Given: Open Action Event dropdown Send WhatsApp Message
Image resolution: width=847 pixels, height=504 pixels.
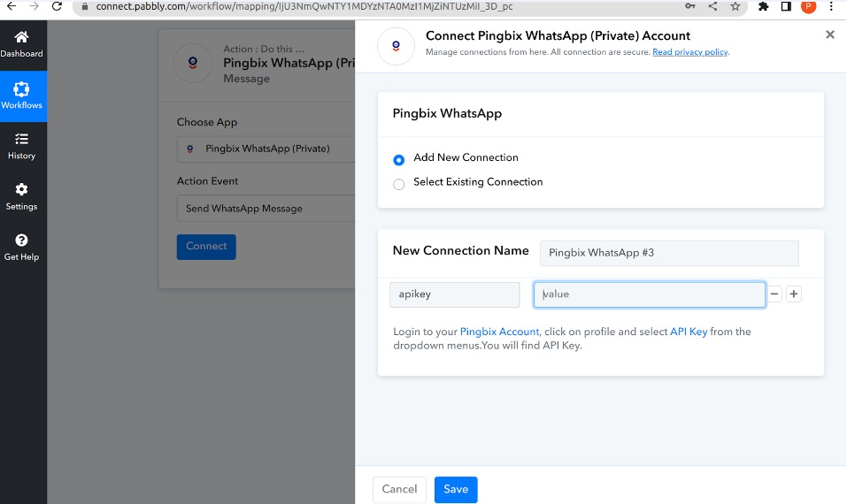Looking at the screenshot, I should coord(266,209).
